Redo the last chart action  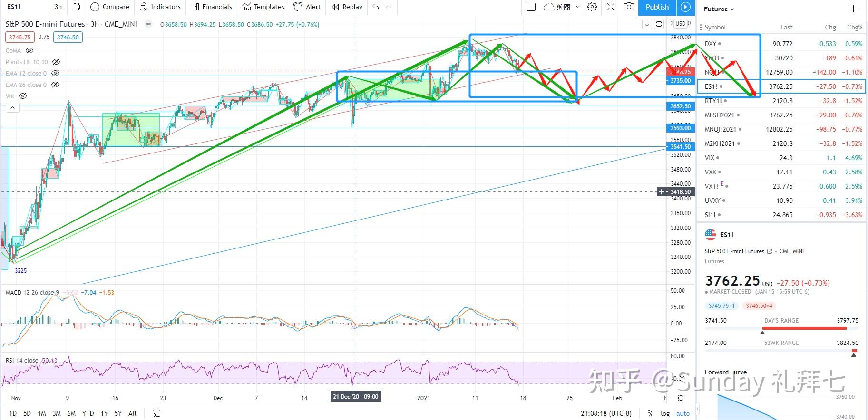389,7
